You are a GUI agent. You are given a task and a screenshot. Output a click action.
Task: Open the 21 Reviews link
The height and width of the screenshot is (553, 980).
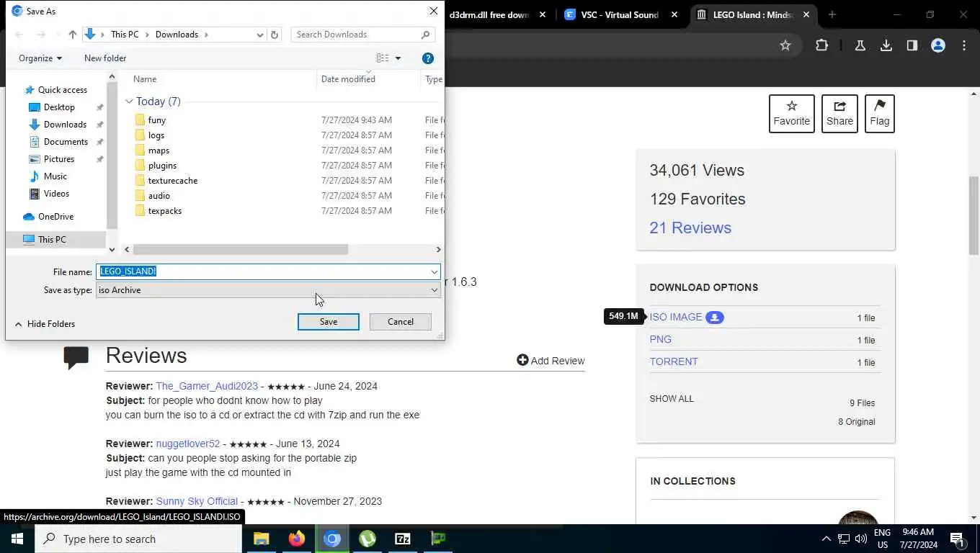[690, 228]
